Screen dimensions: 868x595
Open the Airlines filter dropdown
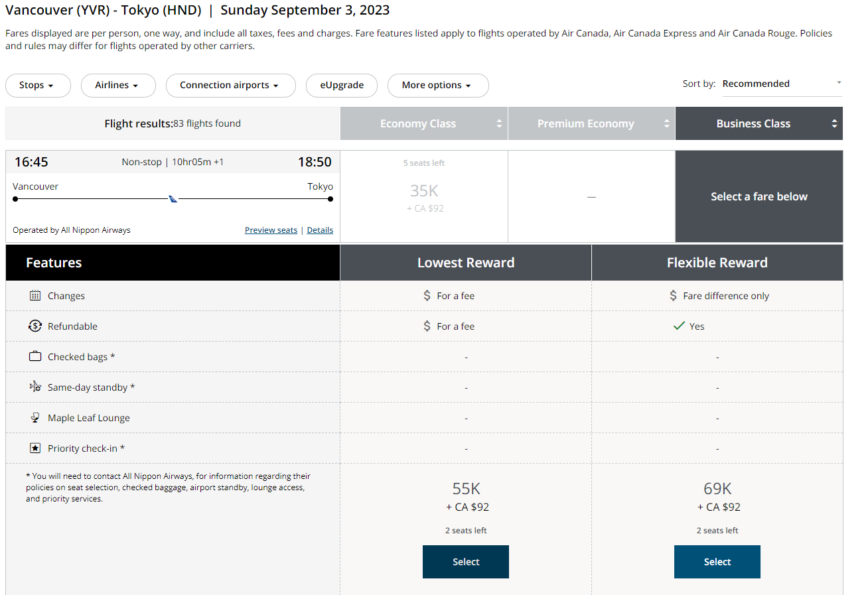coord(118,85)
